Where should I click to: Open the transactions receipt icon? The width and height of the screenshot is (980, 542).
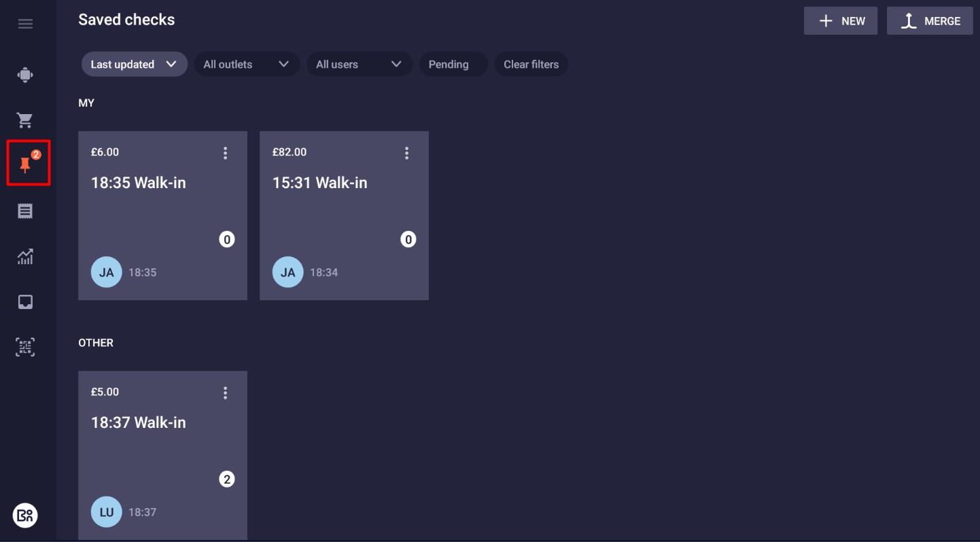coord(25,211)
